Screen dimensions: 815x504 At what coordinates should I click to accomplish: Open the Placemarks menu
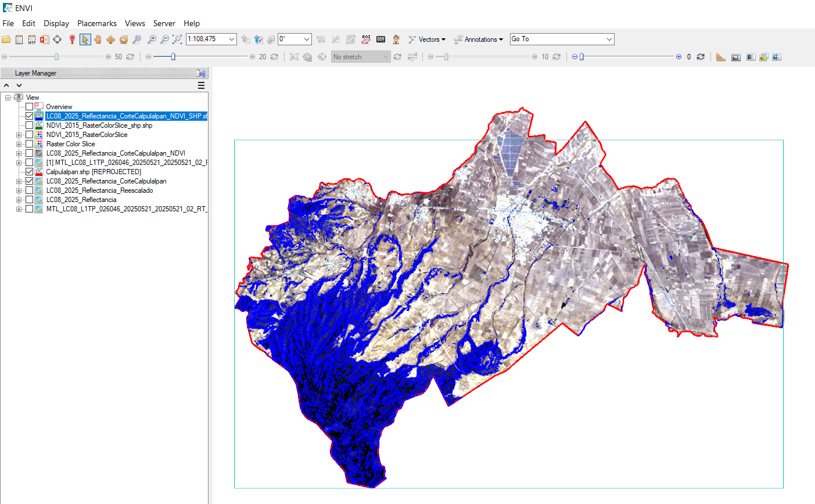[97, 23]
